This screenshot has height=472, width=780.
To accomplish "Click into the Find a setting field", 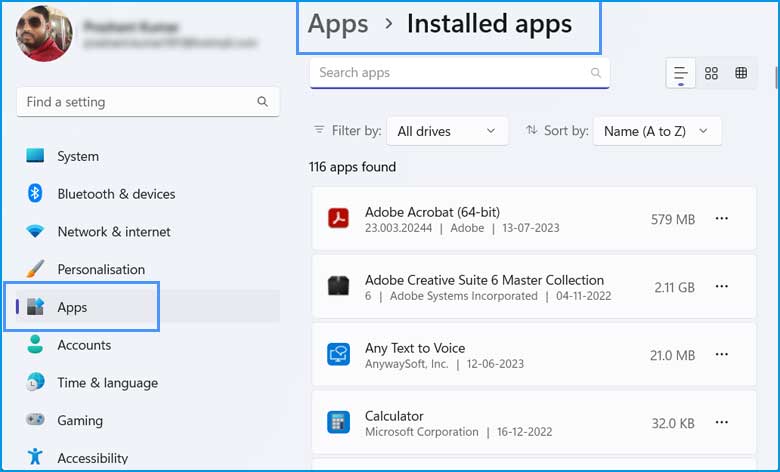I will click(x=148, y=102).
